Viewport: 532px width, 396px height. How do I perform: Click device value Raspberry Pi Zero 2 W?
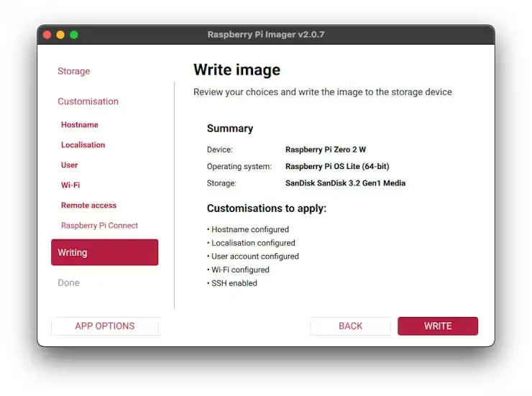[326, 149]
